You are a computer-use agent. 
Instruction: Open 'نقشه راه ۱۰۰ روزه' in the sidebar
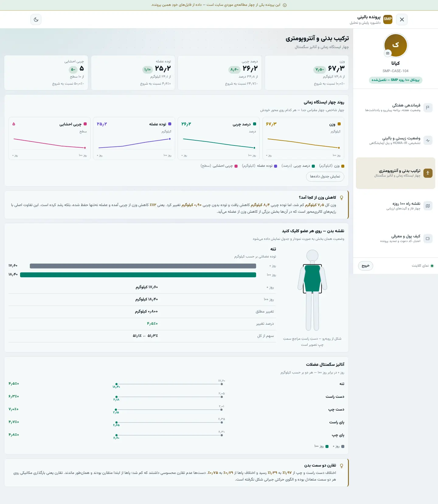point(395,206)
